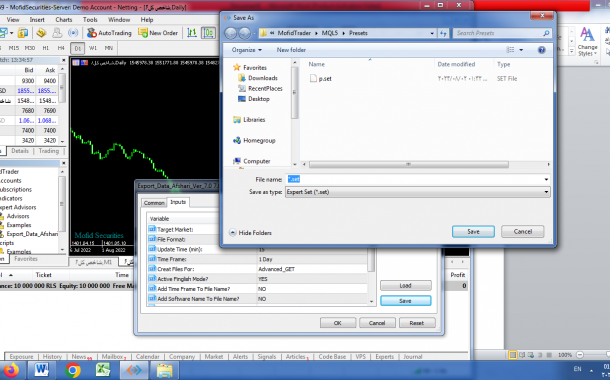Select the bar chart type icon

[x=191, y=33]
